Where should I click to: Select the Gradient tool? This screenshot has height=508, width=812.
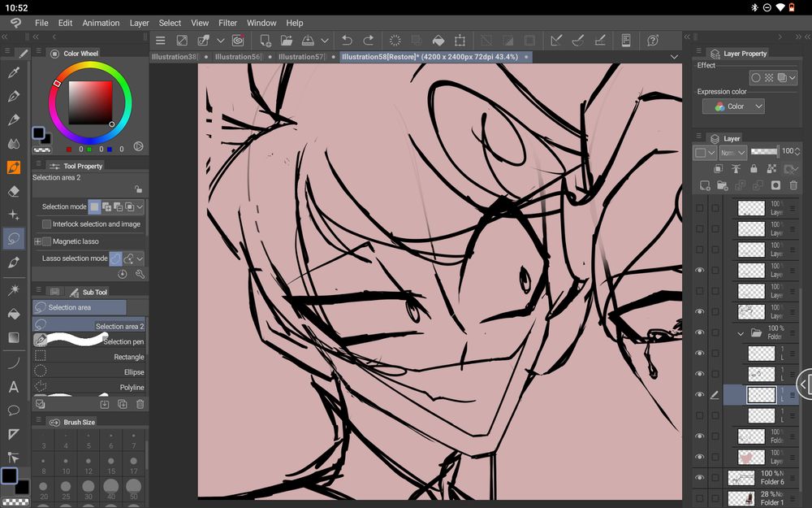click(14, 337)
